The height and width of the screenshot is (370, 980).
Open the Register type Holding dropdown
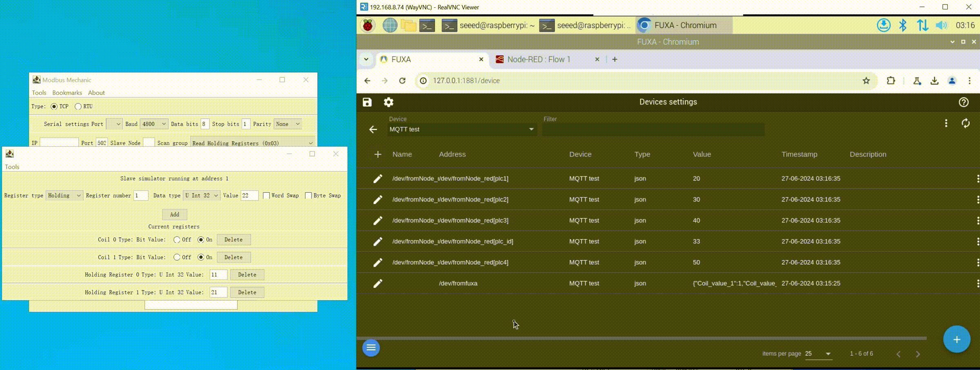(65, 196)
